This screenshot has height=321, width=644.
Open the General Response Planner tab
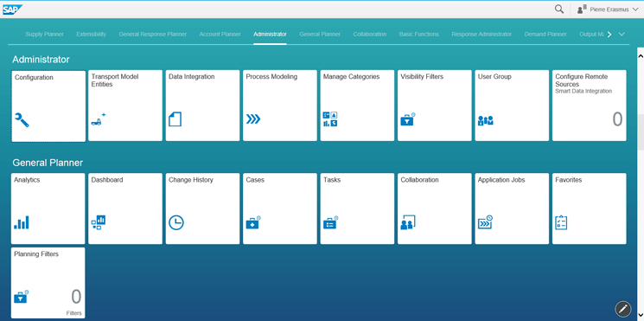[x=153, y=34]
